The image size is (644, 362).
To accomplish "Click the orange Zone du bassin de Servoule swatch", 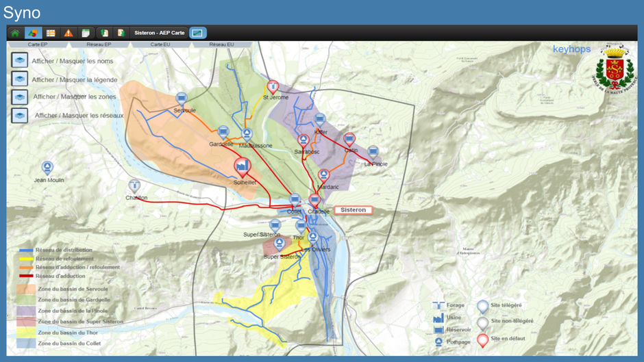I will pos(26,289).
